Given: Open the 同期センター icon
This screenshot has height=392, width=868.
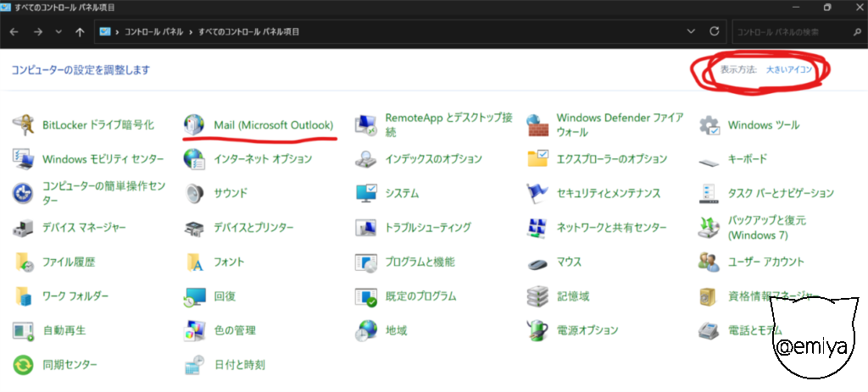Looking at the screenshot, I should (x=23, y=365).
